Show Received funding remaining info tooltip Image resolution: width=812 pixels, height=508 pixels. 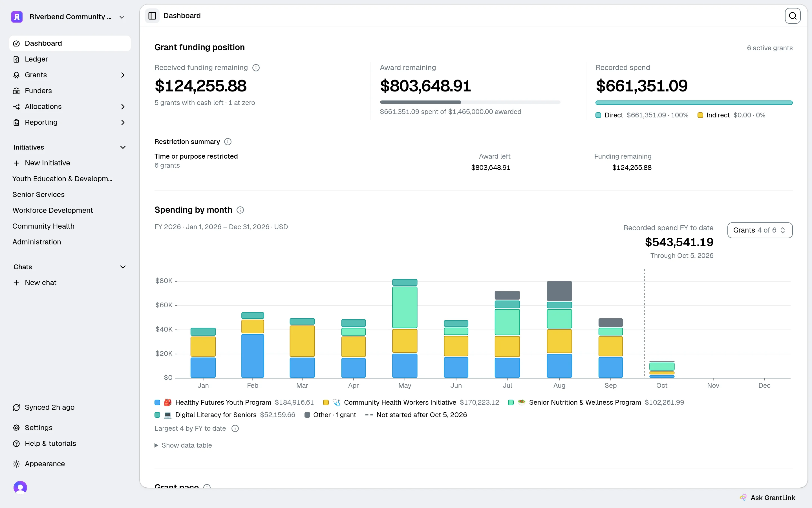256,67
